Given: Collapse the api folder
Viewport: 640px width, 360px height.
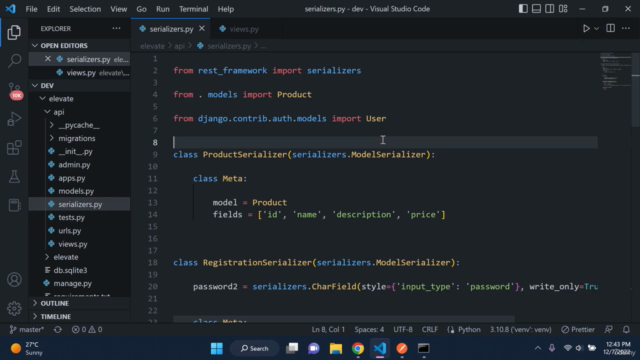Looking at the screenshot, I should 79,112.
